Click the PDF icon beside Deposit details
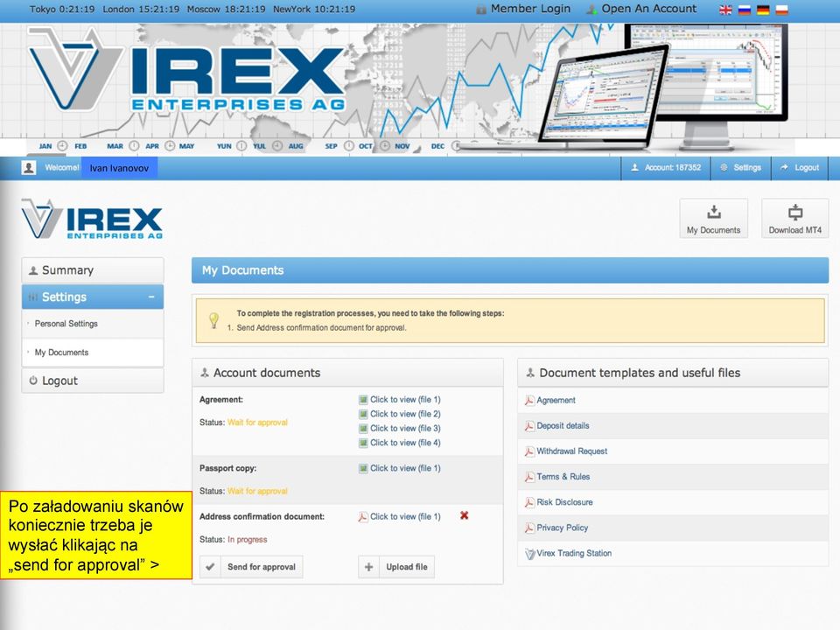840x630 pixels. [x=529, y=426]
